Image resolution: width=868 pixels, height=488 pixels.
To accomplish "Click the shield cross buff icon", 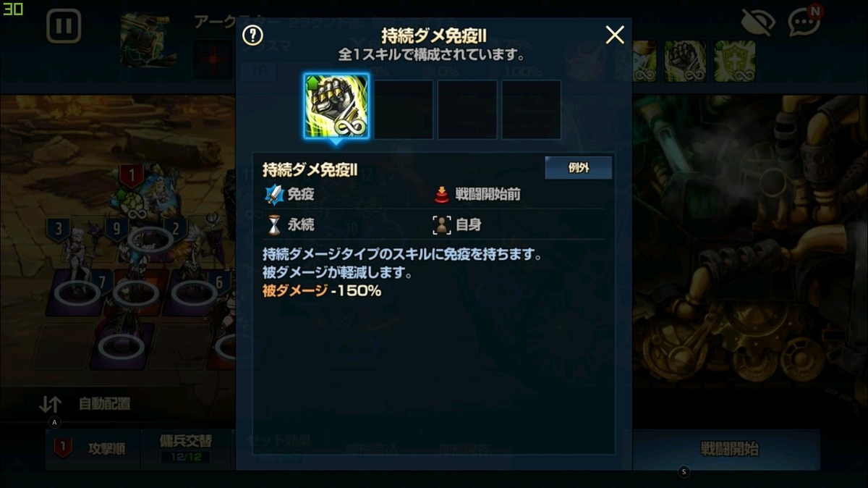I will point(735,61).
